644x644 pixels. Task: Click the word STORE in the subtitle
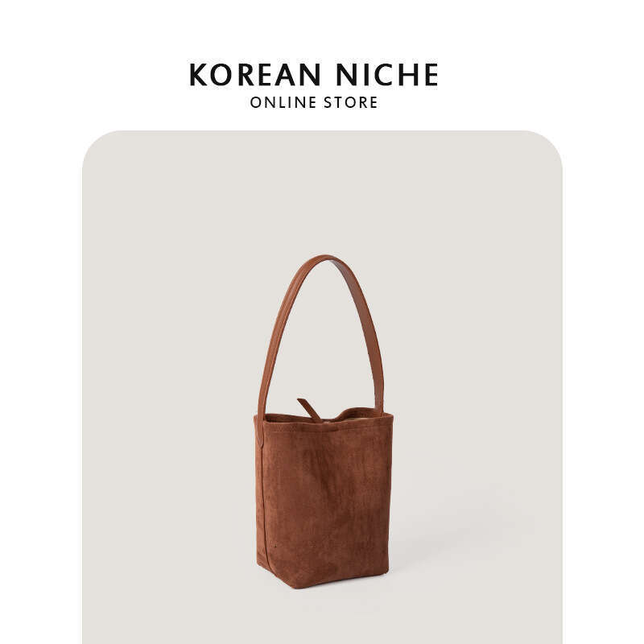(x=351, y=103)
